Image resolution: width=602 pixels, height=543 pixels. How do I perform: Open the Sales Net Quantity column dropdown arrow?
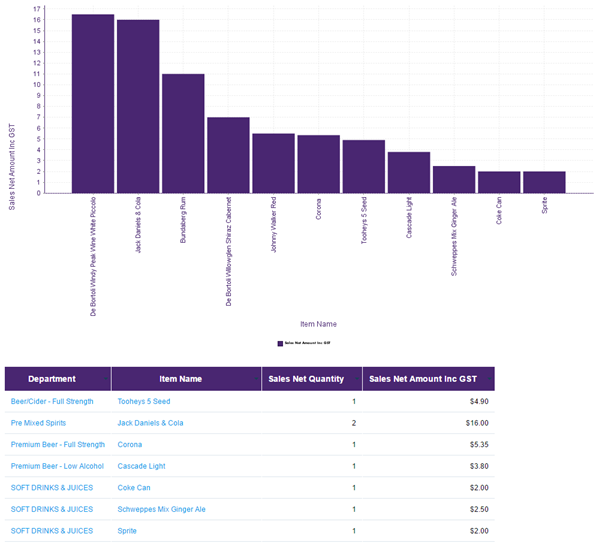357,379
